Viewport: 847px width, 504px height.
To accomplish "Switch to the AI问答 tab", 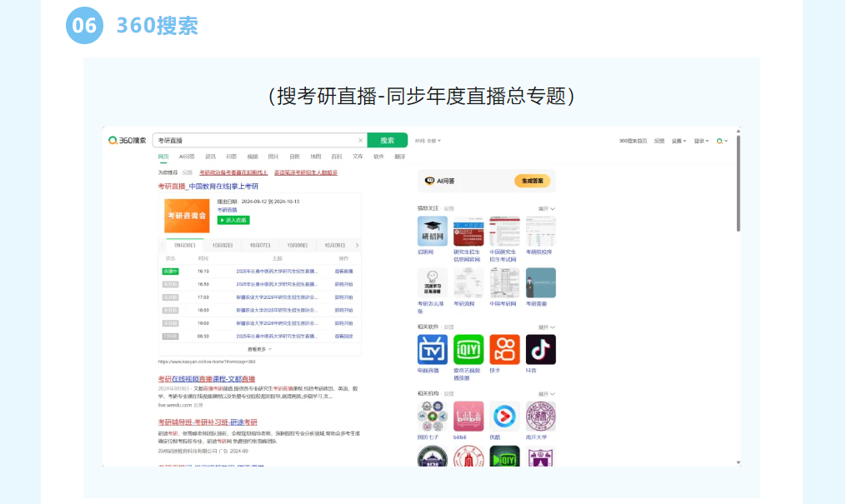I will 187,157.
